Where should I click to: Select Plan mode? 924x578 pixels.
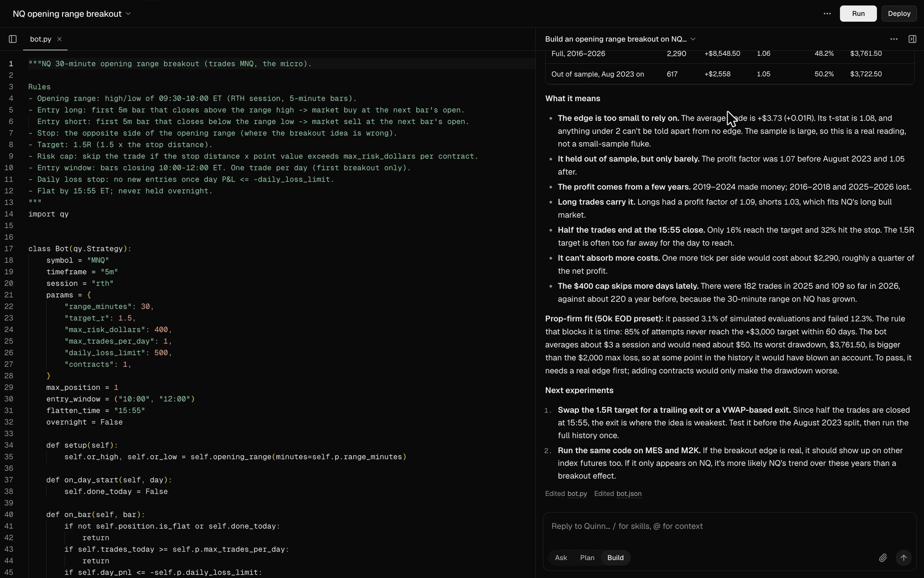pos(587,558)
